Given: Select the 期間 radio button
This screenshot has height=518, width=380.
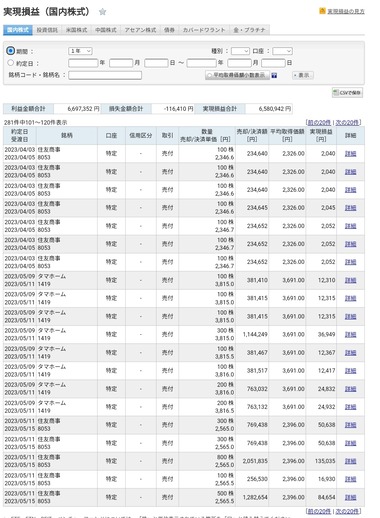Looking at the screenshot, I should click(x=11, y=51).
